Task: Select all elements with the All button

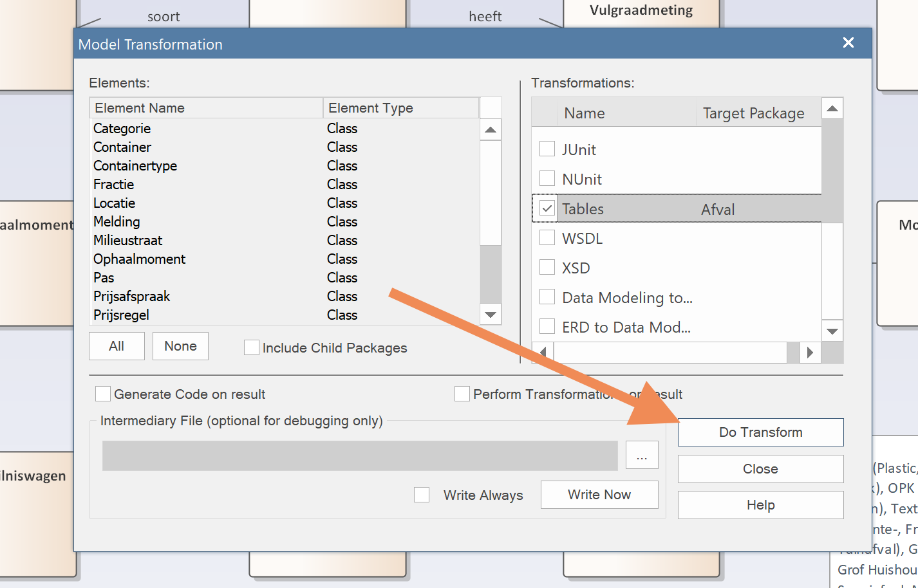Action: point(117,346)
